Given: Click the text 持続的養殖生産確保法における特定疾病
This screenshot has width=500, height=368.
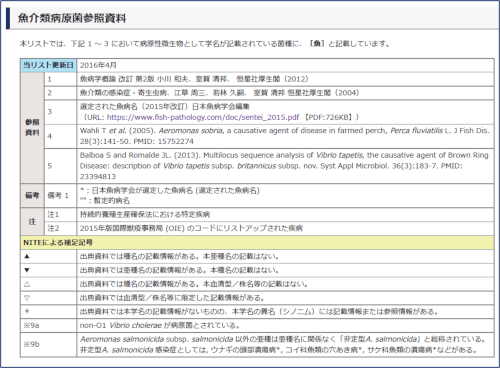Looking at the screenshot, I should click(x=145, y=214).
